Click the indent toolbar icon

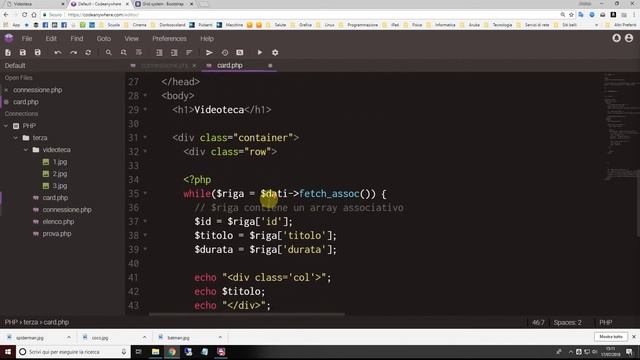point(174,53)
